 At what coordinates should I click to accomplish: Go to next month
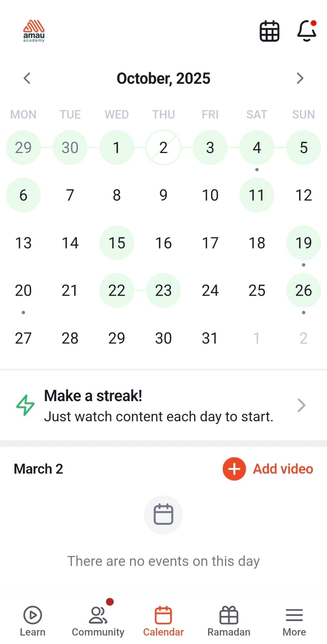tap(300, 78)
